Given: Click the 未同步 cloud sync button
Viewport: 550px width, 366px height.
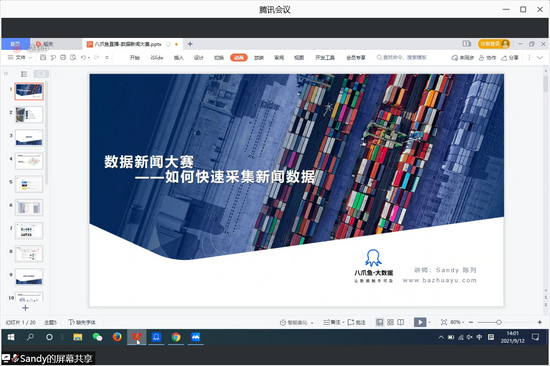Looking at the screenshot, I should [463, 58].
